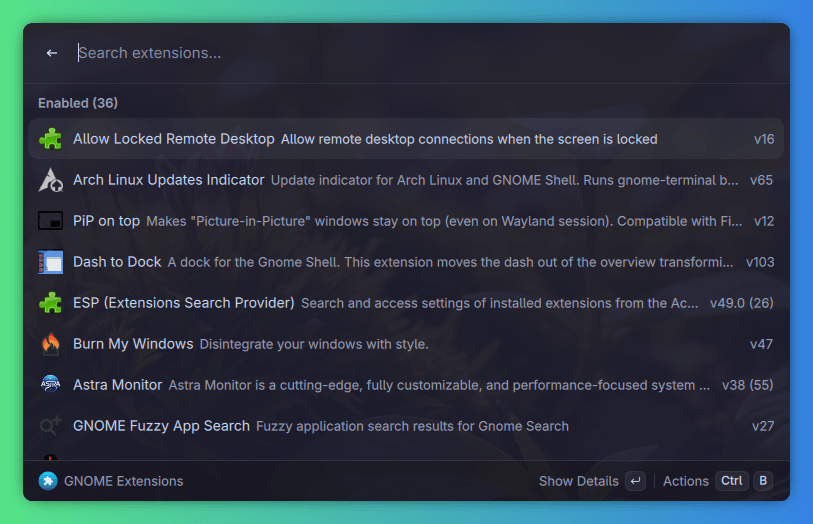Screen dimensions: 813x524
Task: Click the Dash to Dock icon
Action: click(50, 262)
